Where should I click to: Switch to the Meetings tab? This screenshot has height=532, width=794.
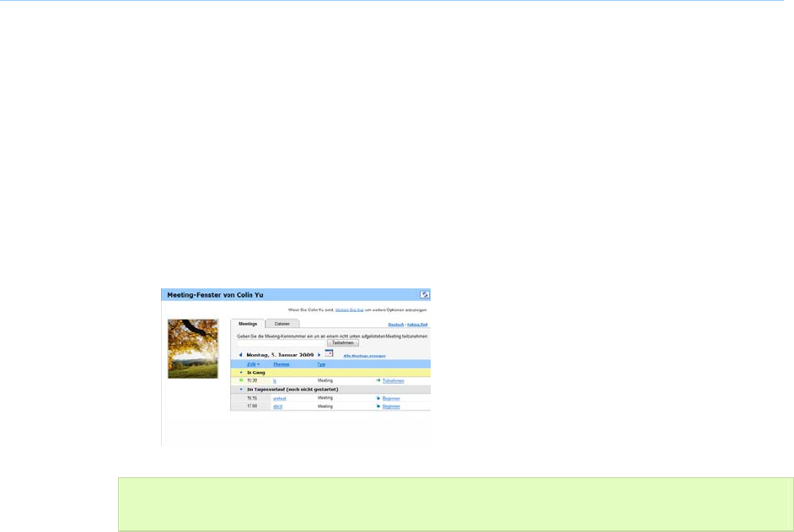pos(248,324)
